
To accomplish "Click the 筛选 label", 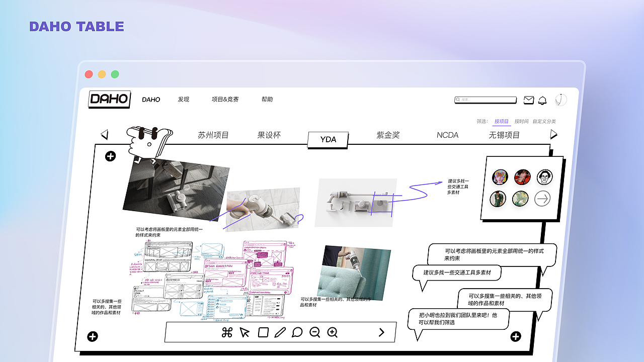I will (x=482, y=121).
